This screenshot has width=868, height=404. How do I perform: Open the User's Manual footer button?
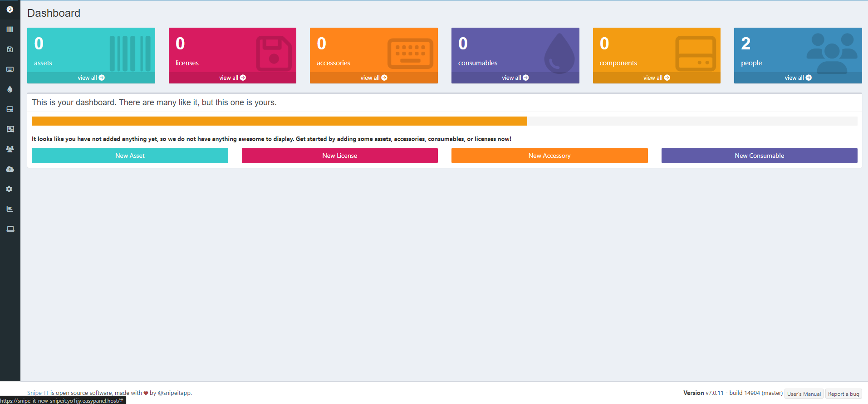[x=804, y=394]
